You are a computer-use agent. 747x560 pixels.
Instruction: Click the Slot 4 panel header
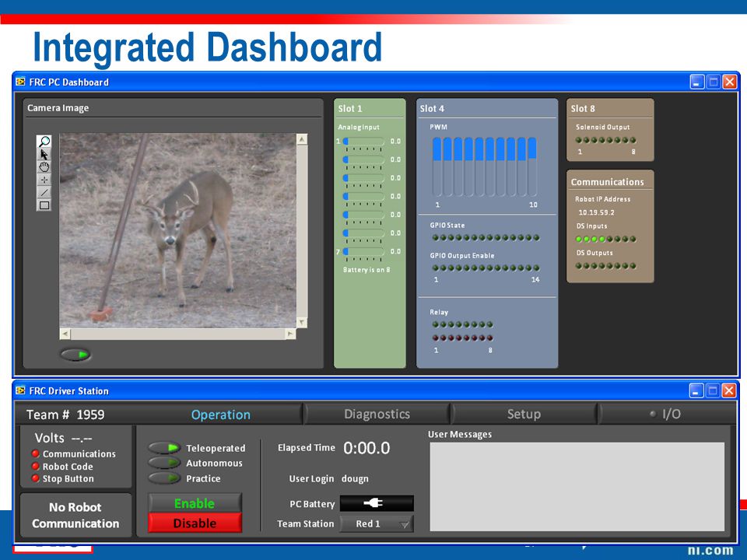[x=432, y=109]
